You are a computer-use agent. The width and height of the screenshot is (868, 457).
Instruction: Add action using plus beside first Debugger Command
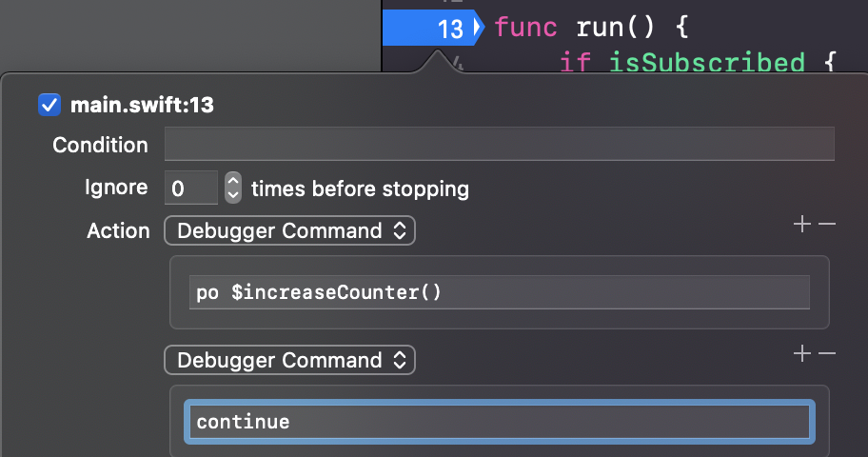coord(801,225)
